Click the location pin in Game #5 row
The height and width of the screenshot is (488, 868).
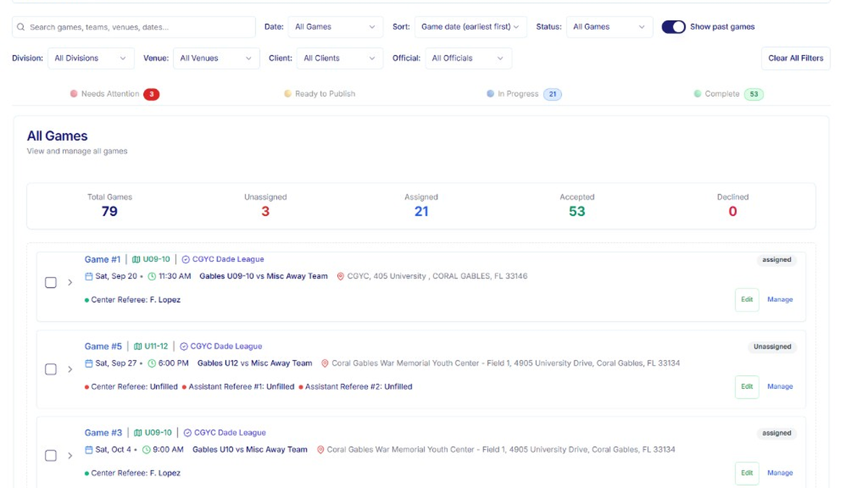[325, 363]
